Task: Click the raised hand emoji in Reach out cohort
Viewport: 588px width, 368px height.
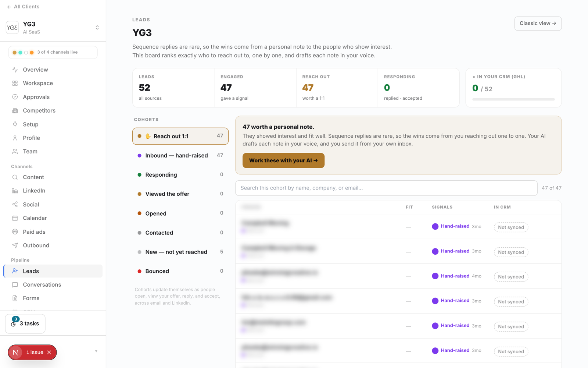Action: point(148,136)
